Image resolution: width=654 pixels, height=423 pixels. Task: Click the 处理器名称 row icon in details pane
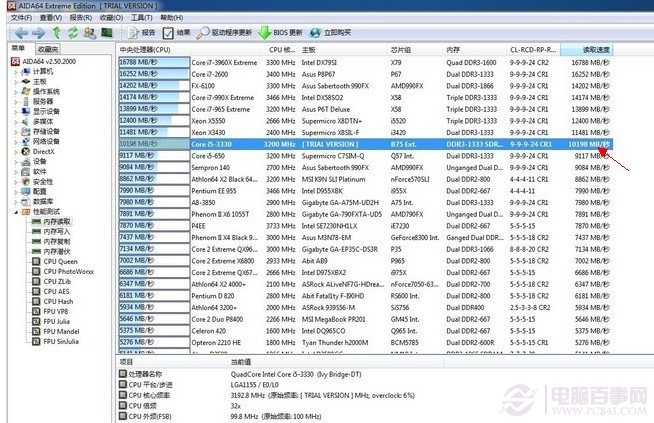pyautogui.click(x=123, y=373)
